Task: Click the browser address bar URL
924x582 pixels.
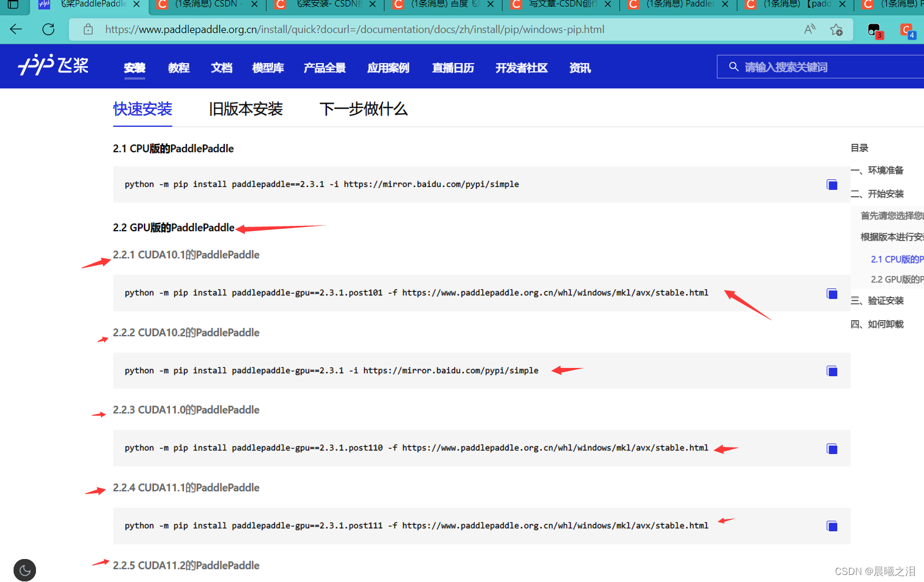Action: point(354,29)
